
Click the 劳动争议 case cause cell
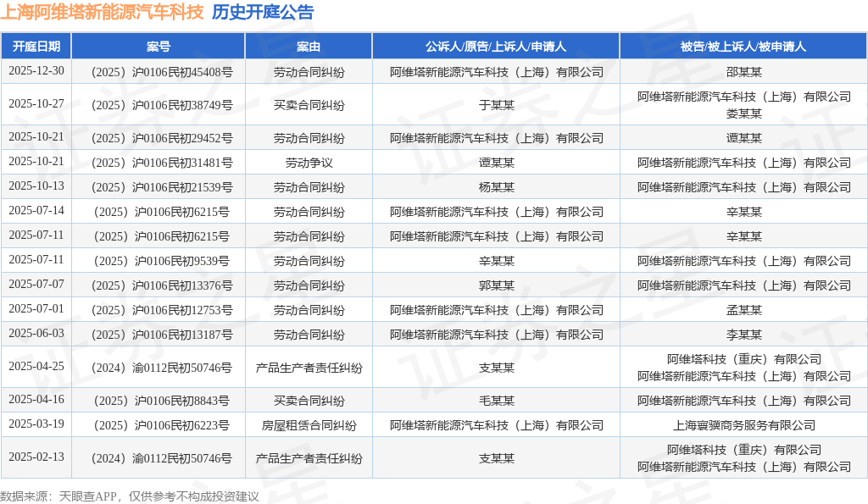[309, 163]
